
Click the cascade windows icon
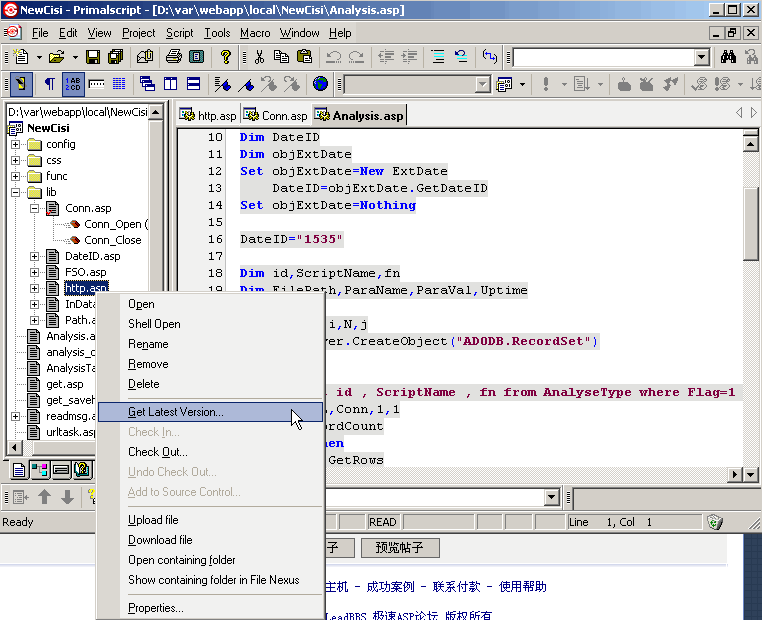click(147, 84)
